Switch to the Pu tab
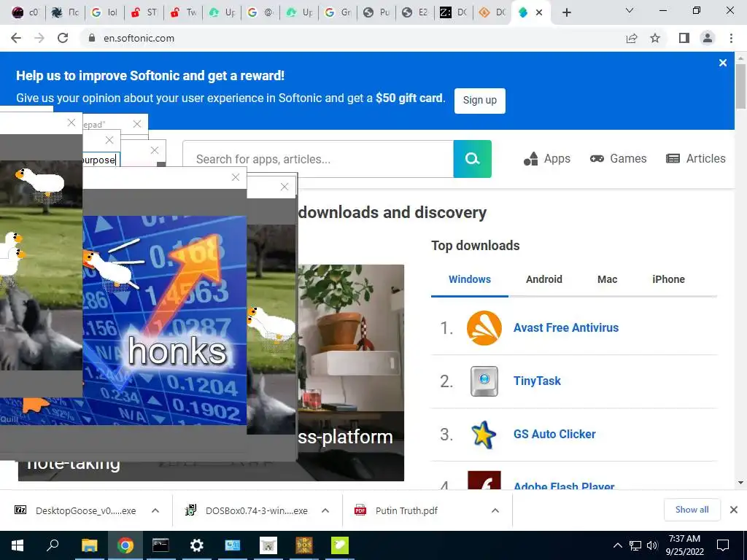 pyautogui.click(x=378, y=13)
